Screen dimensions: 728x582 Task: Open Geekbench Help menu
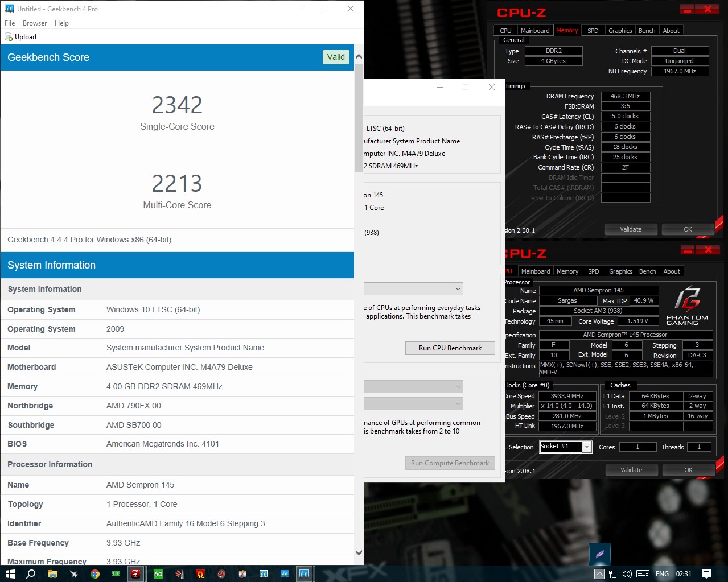tap(61, 23)
